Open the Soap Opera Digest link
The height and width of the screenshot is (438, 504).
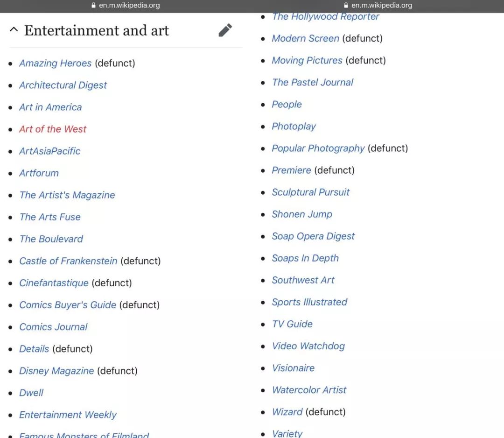tap(313, 236)
